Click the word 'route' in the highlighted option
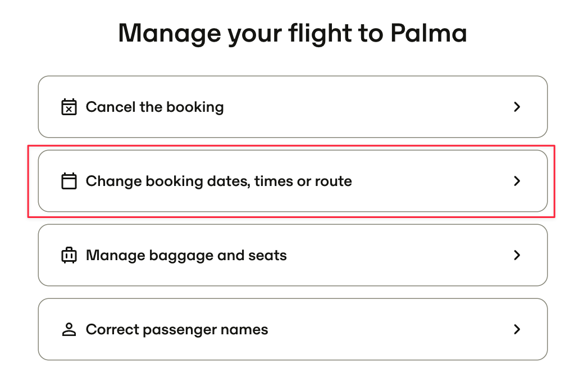Screen dimensions: 588x386 click(334, 181)
